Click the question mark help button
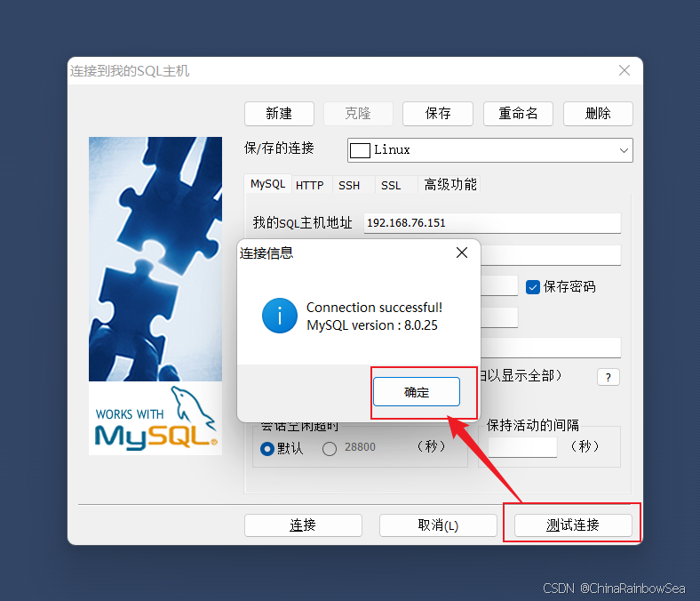The width and height of the screenshot is (700, 601). (x=608, y=377)
